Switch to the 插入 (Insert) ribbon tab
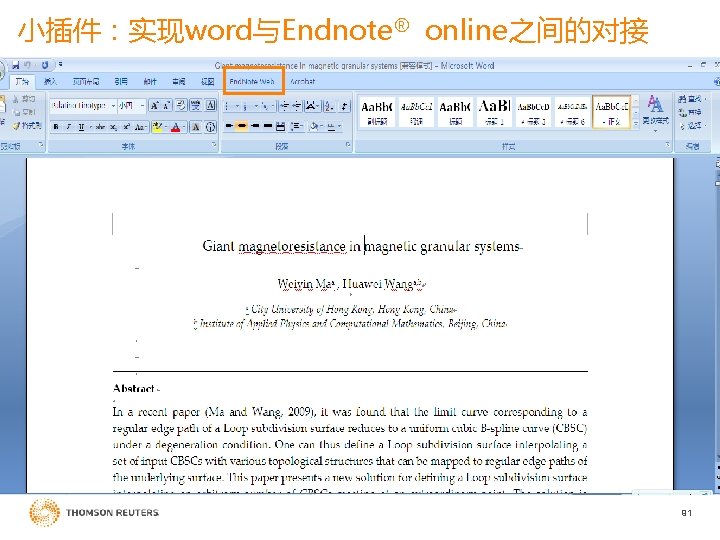The height and width of the screenshot is (540, 720). 50,81
